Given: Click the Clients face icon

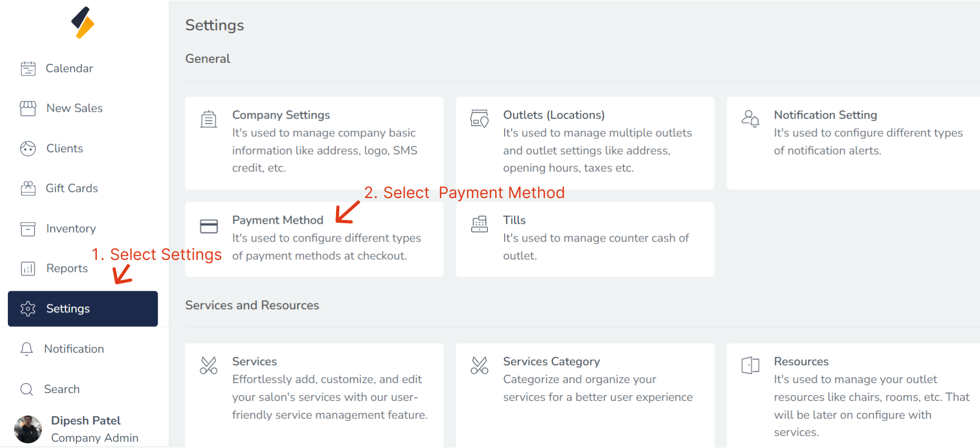Looking at the screenshot, I should pos(28,149).
